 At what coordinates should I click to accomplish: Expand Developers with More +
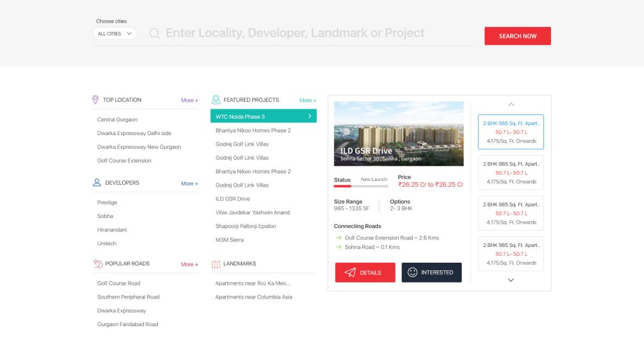coord(189,184)
